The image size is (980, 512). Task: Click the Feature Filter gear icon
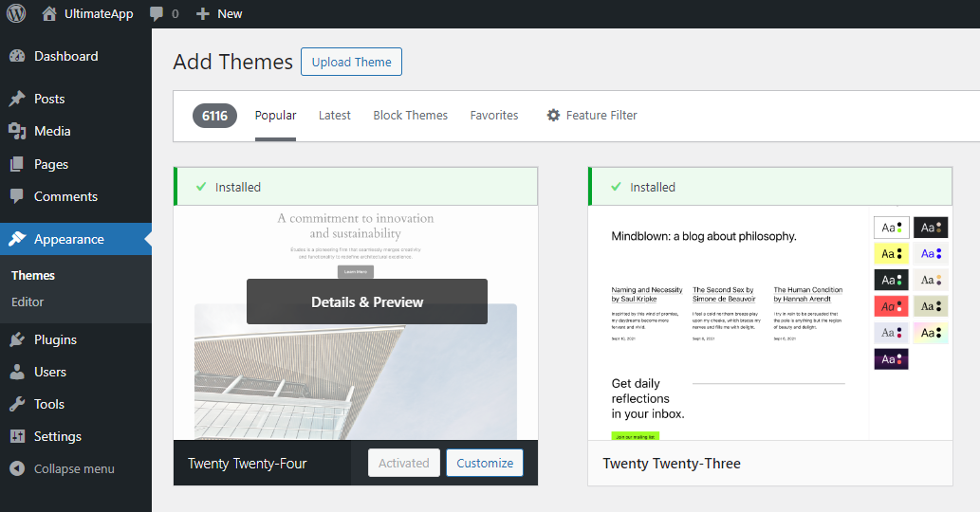[553, 115]
